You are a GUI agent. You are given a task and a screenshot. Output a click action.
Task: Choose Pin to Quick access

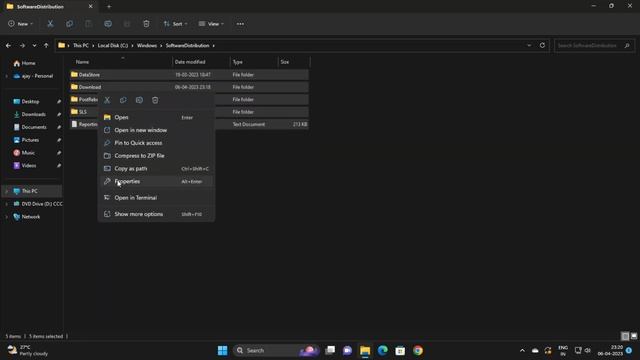156,143
